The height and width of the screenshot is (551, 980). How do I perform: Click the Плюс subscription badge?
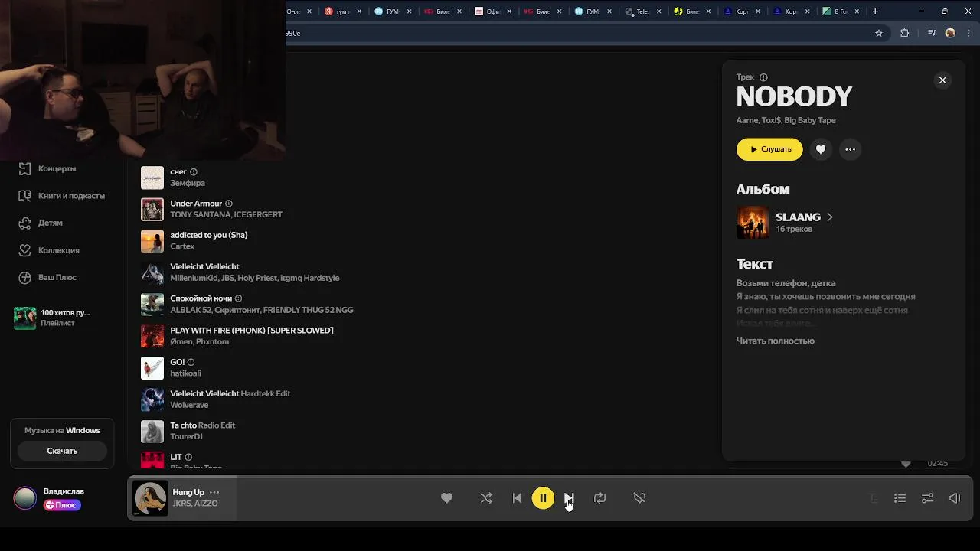(62, 505)
